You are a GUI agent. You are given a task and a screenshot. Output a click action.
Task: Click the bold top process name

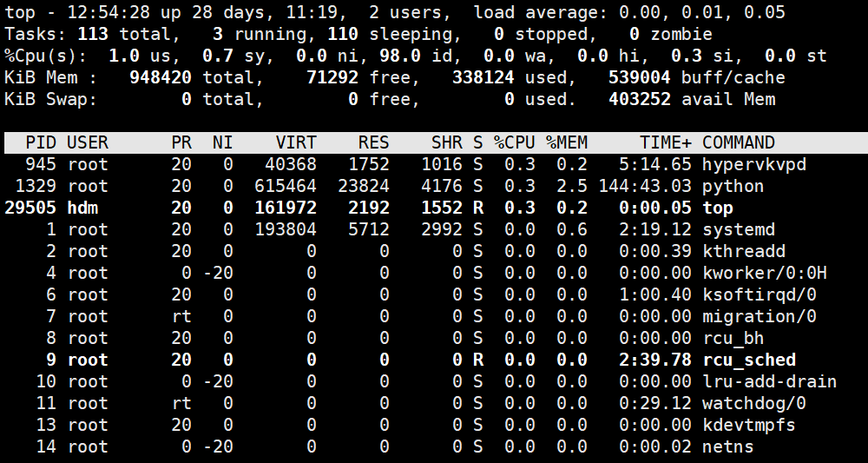pyautogui.click(x=718, y=208)
